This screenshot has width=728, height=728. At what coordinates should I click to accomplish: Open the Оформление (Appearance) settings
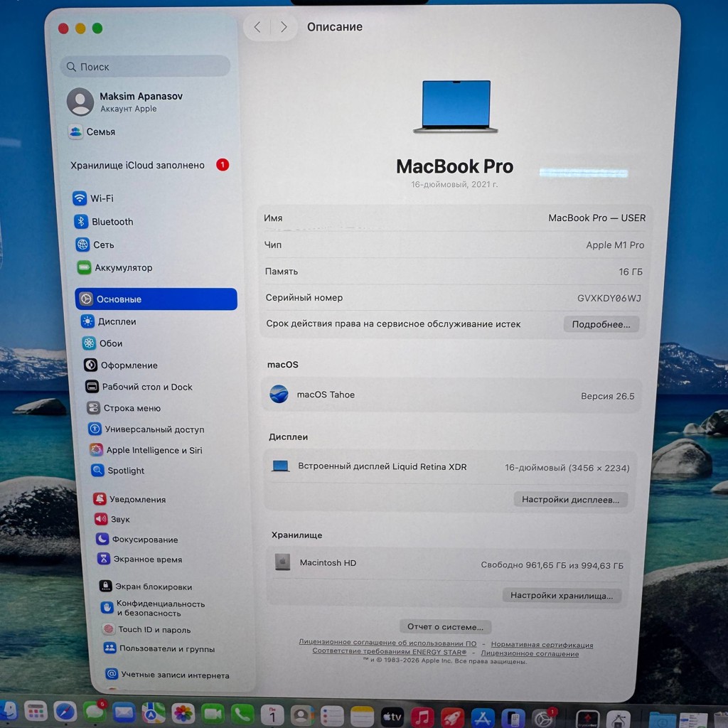pos(120,365)
